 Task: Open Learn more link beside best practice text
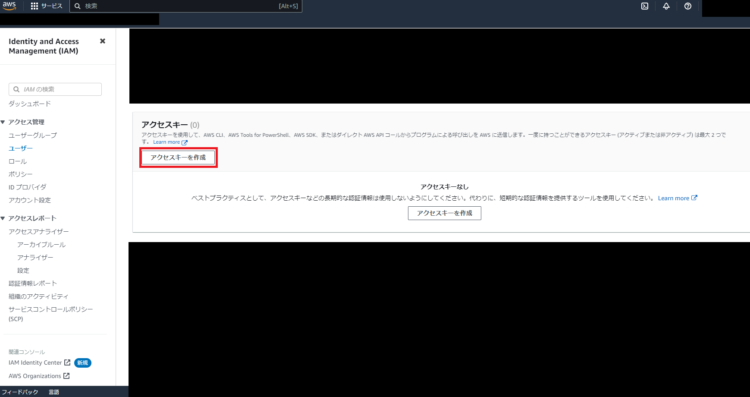(677, 198)
